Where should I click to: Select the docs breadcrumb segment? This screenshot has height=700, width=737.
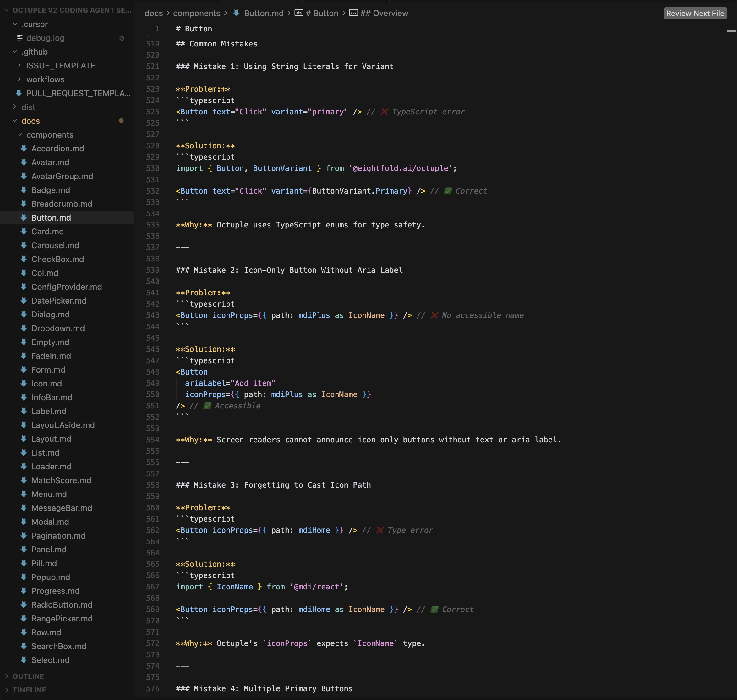point(153,13)
